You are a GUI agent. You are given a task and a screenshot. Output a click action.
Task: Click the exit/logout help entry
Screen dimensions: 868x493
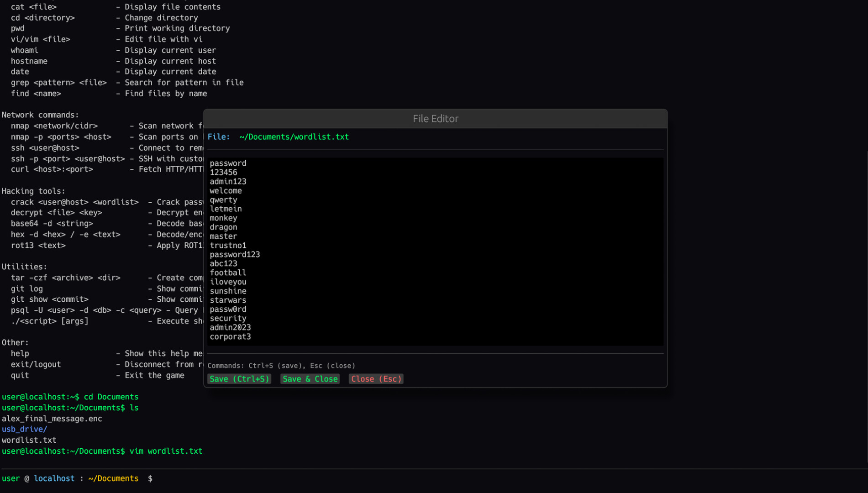tap(35, 364)
